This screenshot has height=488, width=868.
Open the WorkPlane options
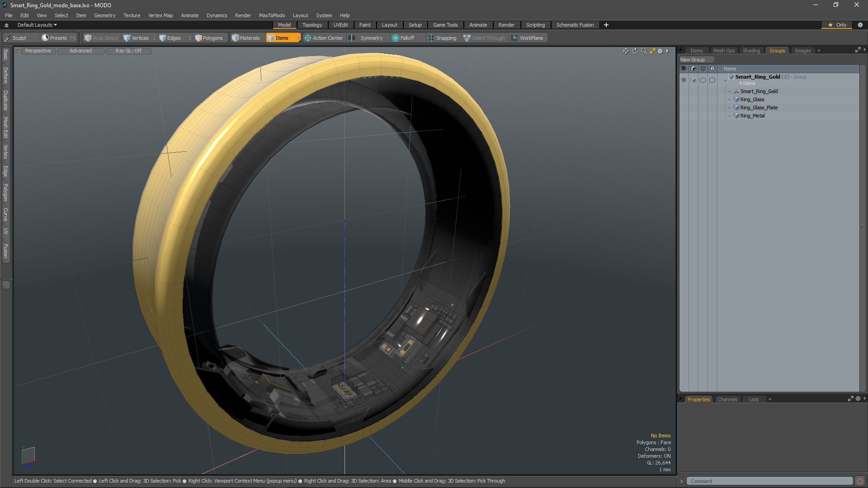coord(527,38)
